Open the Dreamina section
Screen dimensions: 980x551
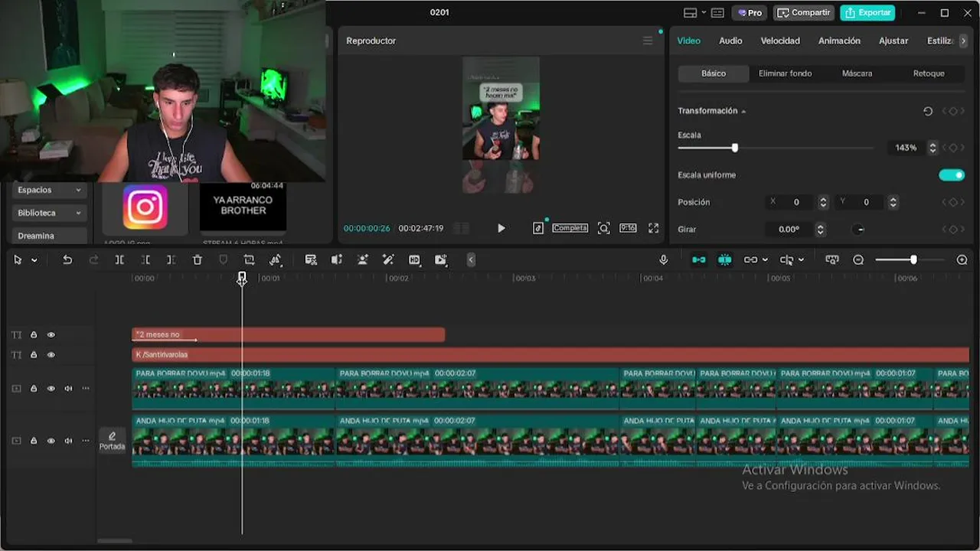point(49,236)
